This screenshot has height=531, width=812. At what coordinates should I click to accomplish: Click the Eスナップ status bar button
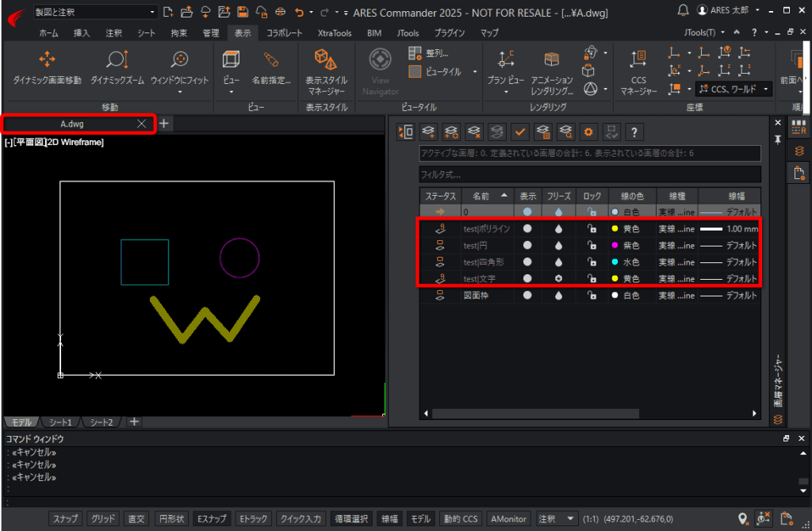(x=212, y=518)
